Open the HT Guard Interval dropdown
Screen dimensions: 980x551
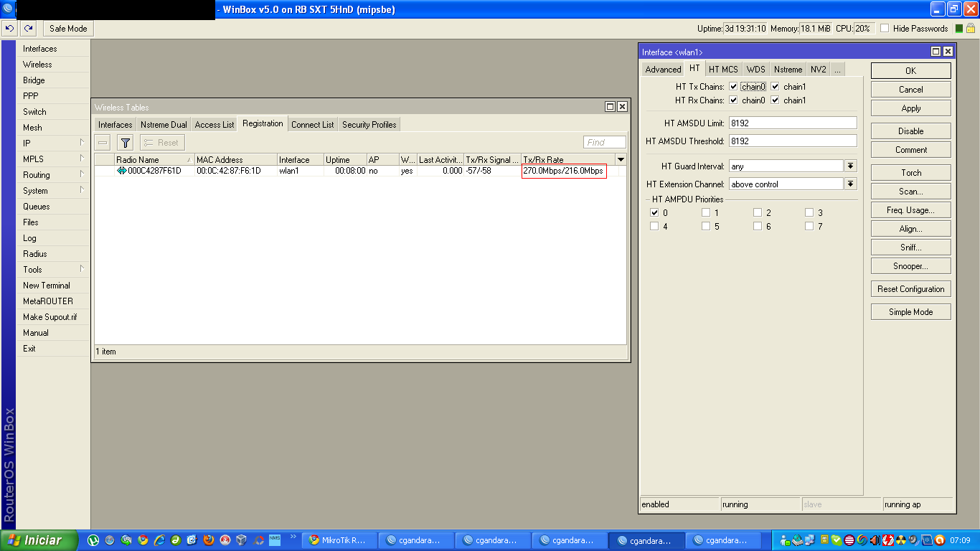pyautogui.click(x=851, y=166)
